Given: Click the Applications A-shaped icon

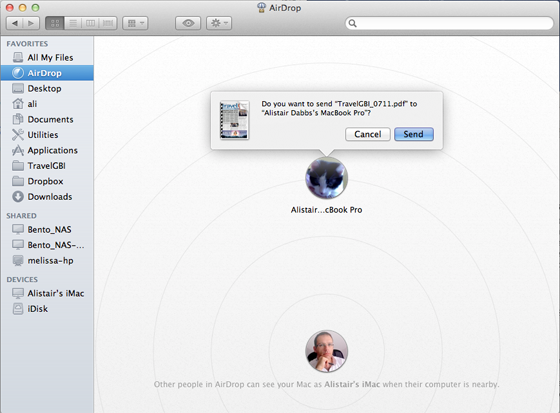Looking at the screenshot, I should click(18, 150).
